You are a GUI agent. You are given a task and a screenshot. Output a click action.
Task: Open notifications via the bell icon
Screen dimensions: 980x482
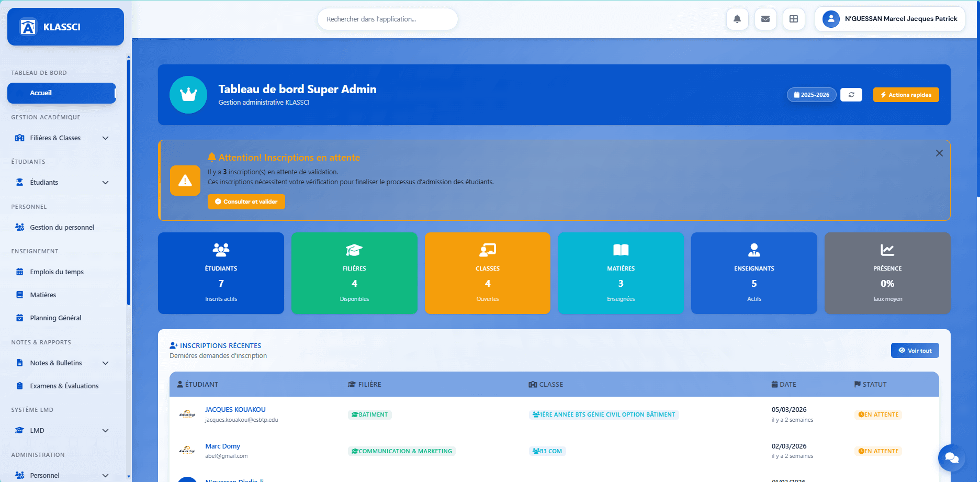[737, 19]
